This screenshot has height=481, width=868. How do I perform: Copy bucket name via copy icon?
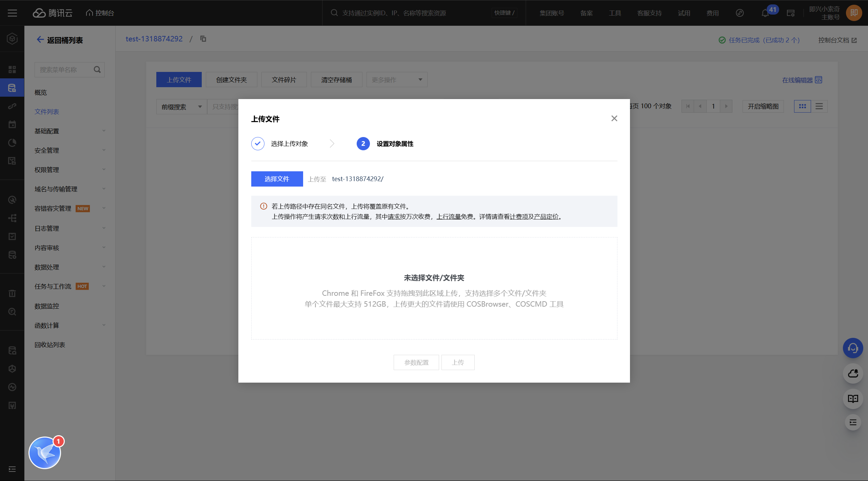[203, 39]
